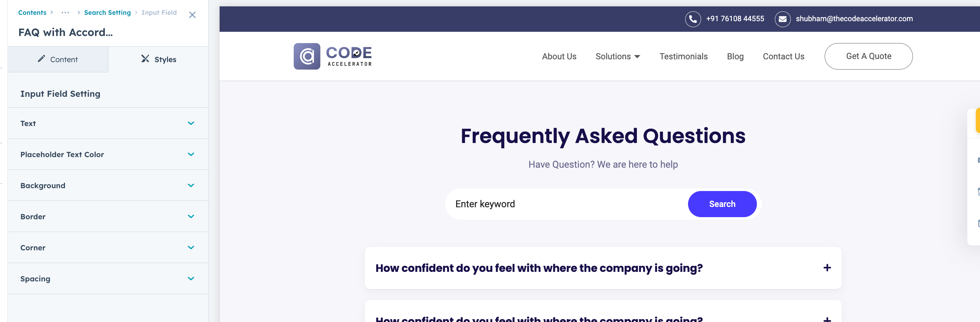Viewport: 980px width, 322px height.
Task: Go to Search Setting breadcrumb
Action: point(107,13)
